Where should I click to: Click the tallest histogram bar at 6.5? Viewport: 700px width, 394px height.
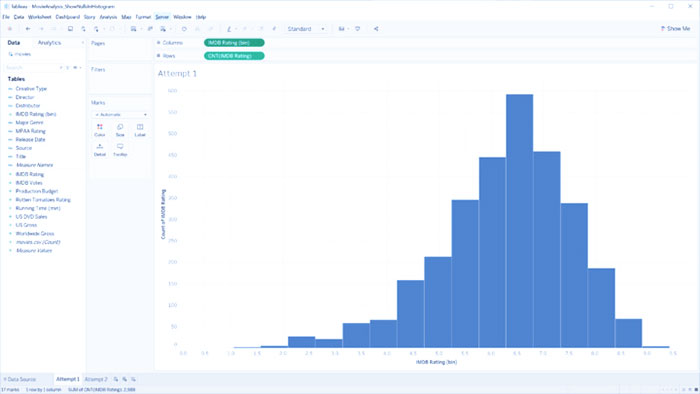519,220
